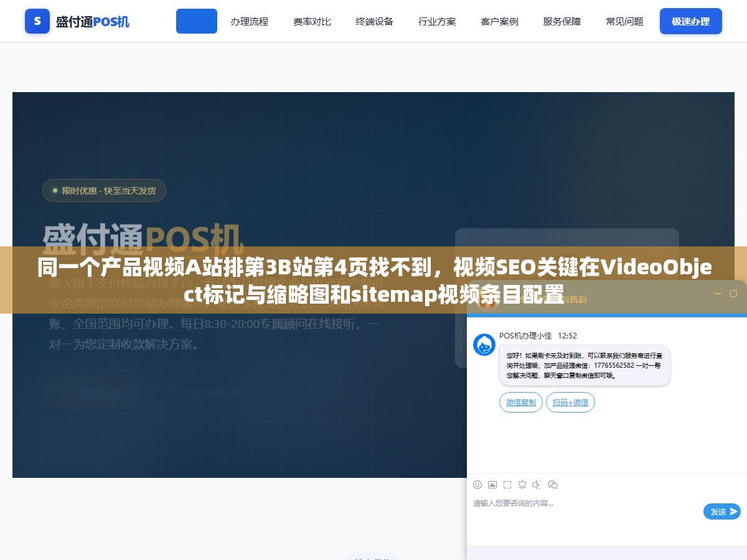This screenshot has height=560, width=747.
Task: Toggle chat sound speaker icon
Action: [537, 485]
